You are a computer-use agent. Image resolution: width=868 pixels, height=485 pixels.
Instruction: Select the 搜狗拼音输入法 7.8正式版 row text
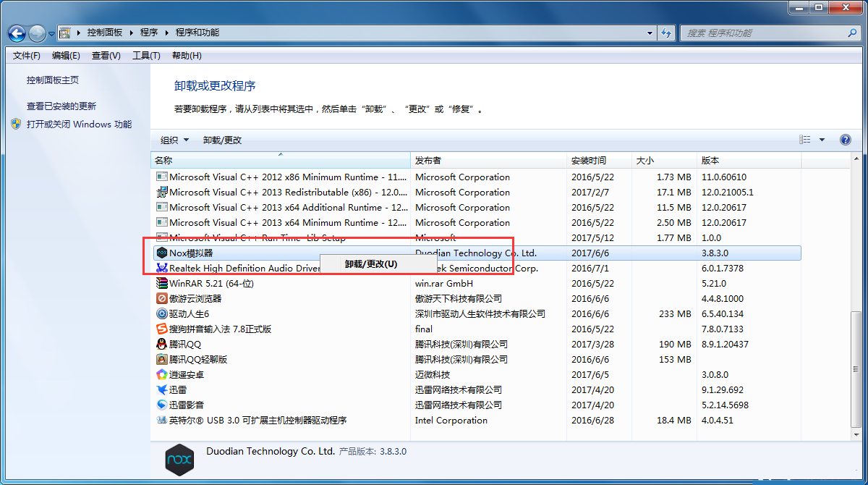pyautogui.click(x=220, y=329)
